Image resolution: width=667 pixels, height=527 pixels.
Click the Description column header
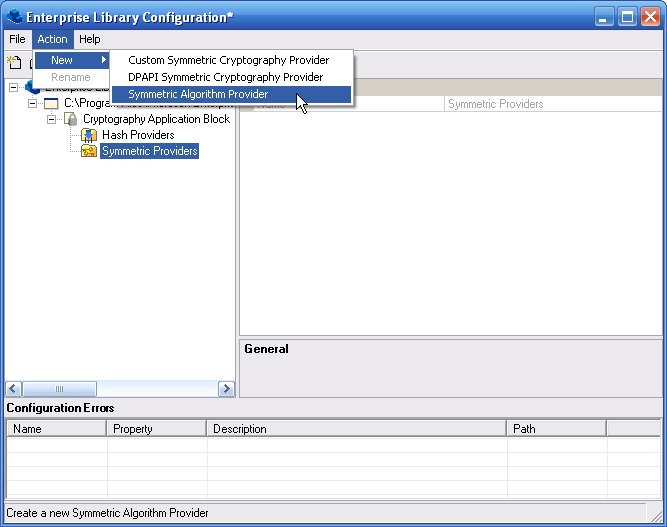(356, 429)
